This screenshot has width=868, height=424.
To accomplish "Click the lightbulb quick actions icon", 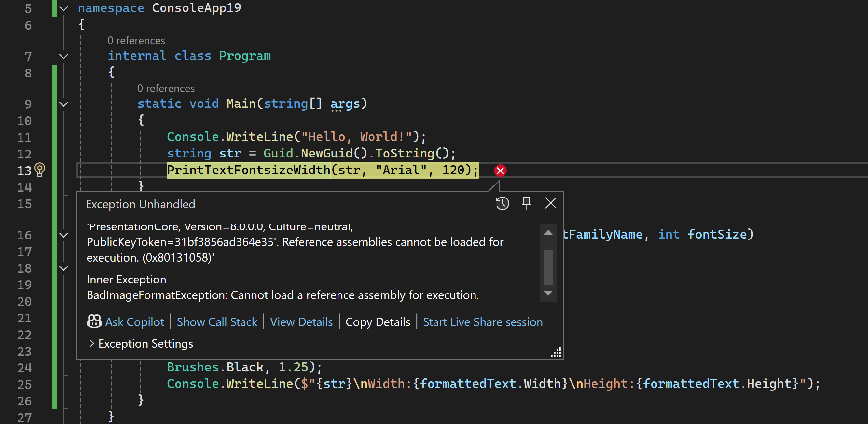I will (40, 170).
